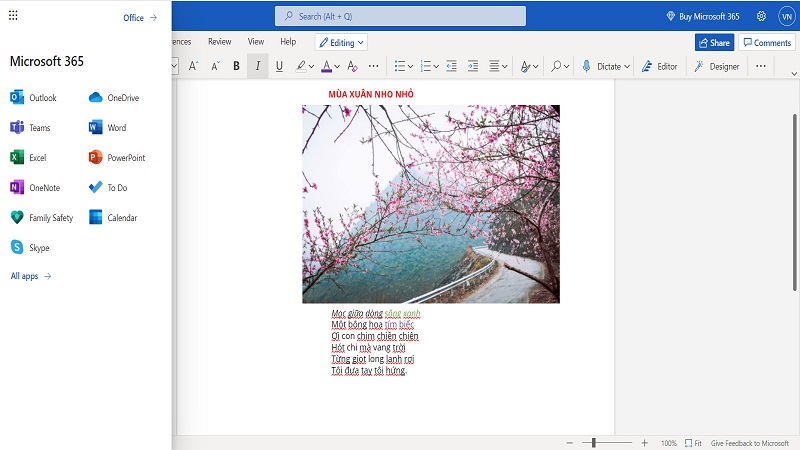Increase font size with grow font icon
This screenshot has width=800, height=450.
pos(193,66)
